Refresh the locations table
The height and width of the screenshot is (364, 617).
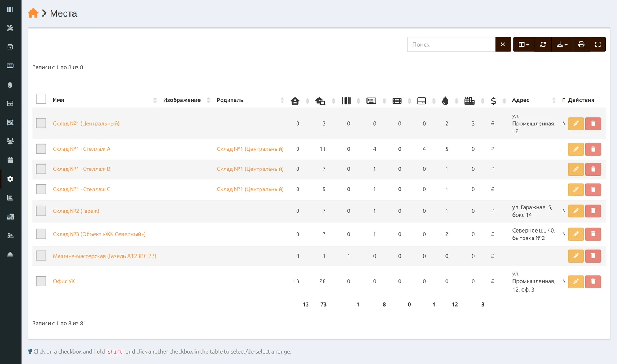coord(543,44)
